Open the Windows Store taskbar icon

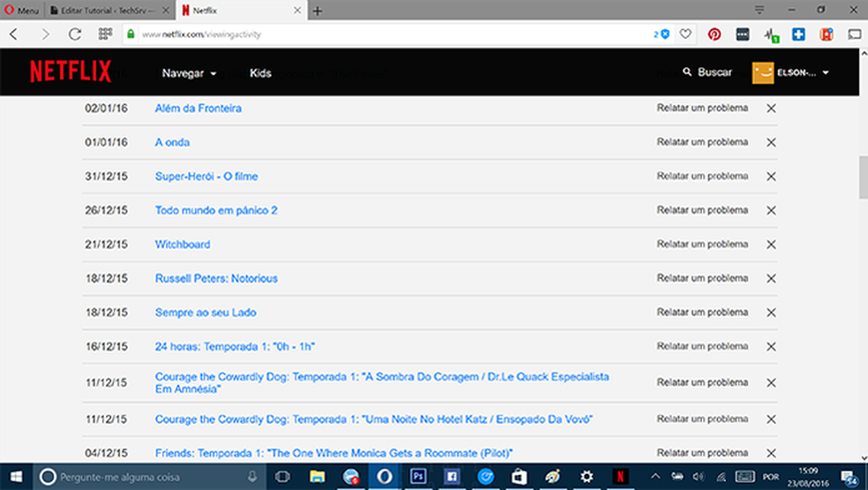click(x=520, y=476)
